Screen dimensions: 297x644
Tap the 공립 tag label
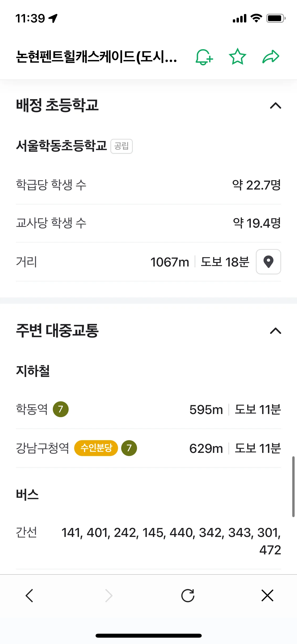tap(121, 146)
